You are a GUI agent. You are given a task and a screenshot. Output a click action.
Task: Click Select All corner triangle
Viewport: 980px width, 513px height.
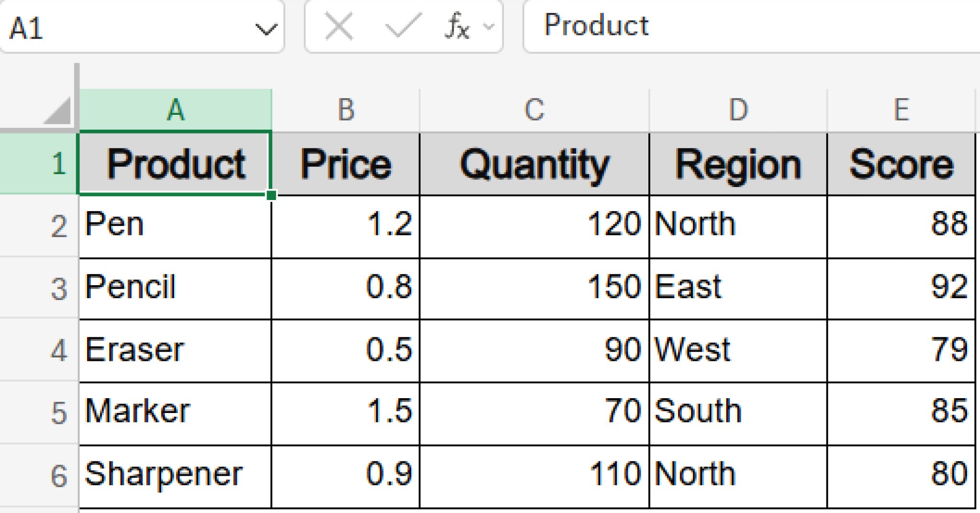click(58, 111)
